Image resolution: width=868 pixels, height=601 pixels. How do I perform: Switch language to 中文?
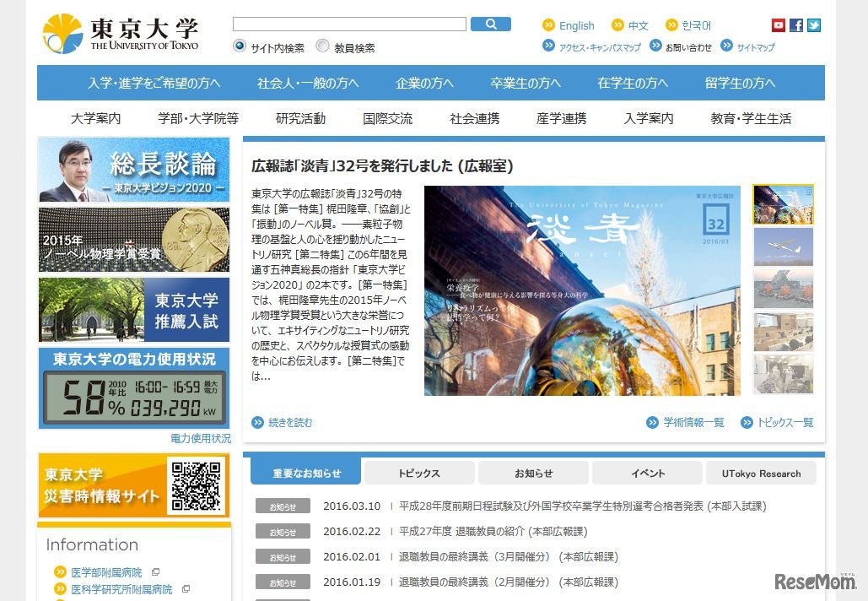click(638, 25)
